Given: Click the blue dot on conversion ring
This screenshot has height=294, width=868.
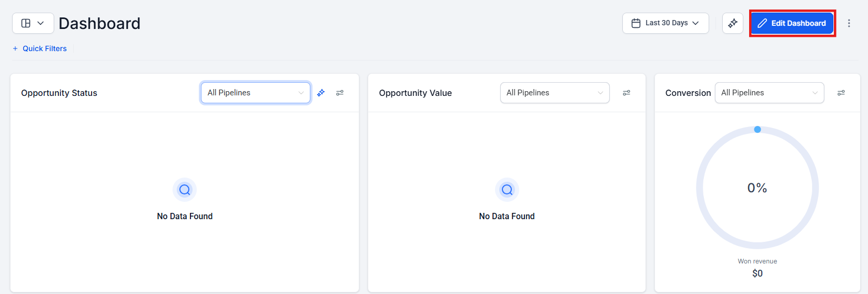Looking at the screenshot, I should pyautogui.click(x=758, y=130).
